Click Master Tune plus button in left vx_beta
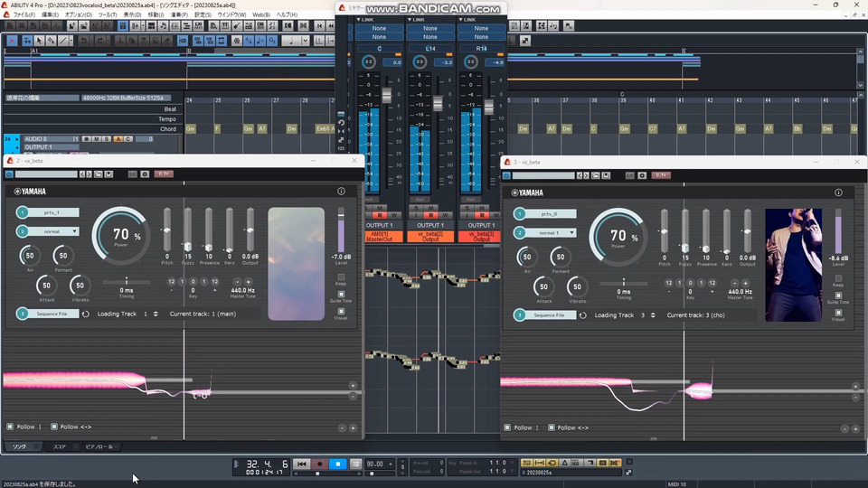Viewport: 868px width, 488px height. pos(248,282)
